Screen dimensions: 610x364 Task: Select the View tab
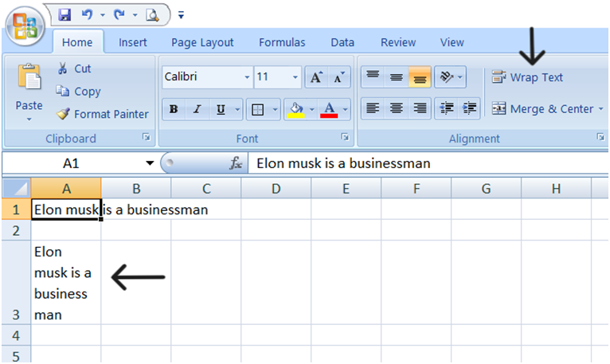coord(452,42)
